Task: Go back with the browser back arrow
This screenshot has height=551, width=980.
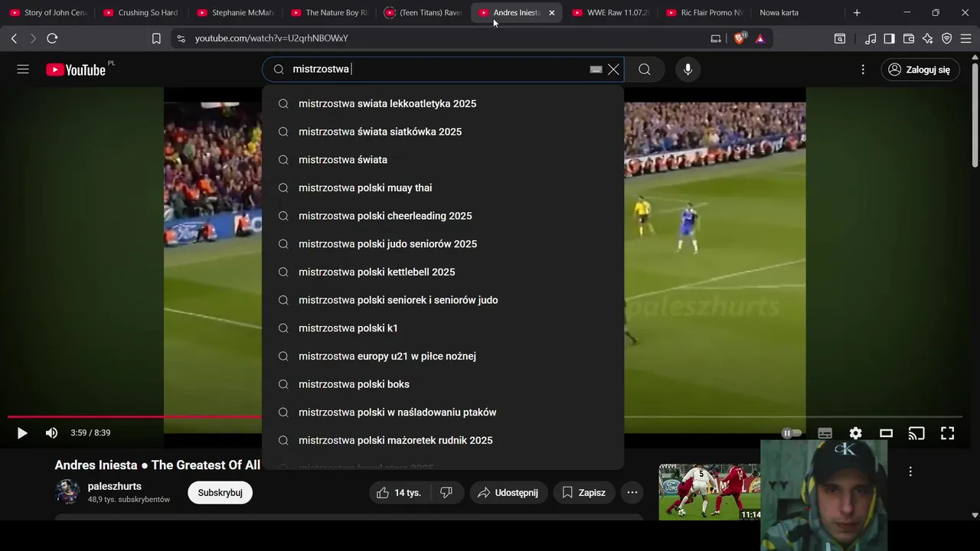Action: pos(14,38)
